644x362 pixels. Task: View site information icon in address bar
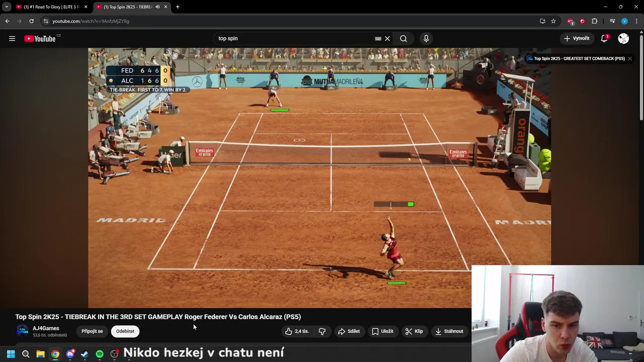point(46,21)
